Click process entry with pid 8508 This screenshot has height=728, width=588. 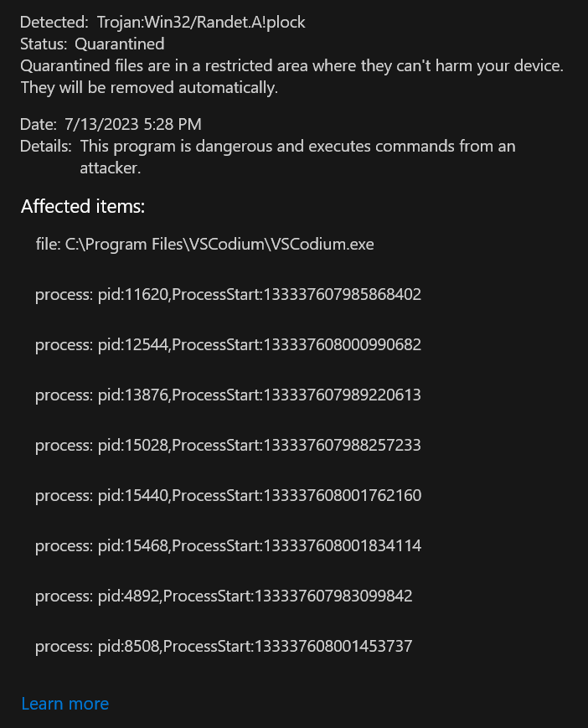tap(224, 646)
